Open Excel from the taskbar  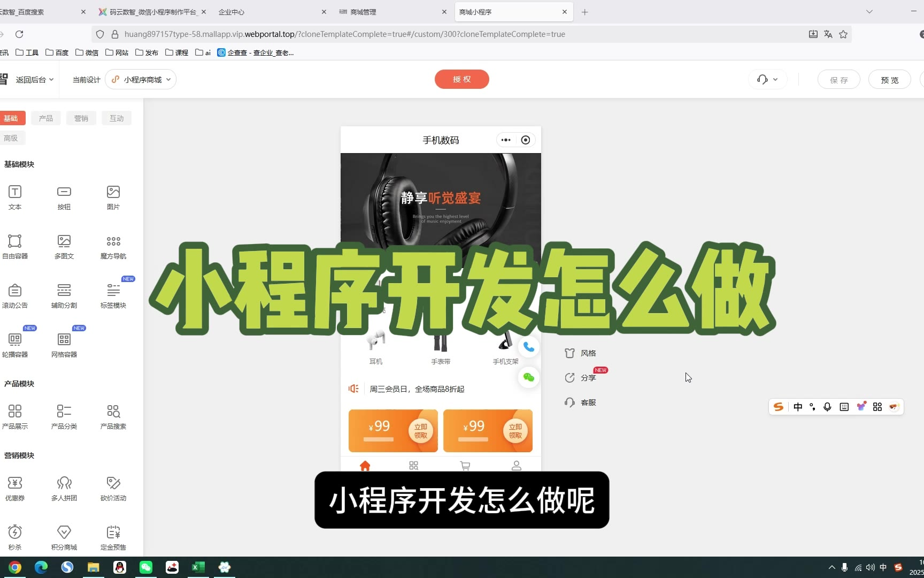click(x=198, y=567)
